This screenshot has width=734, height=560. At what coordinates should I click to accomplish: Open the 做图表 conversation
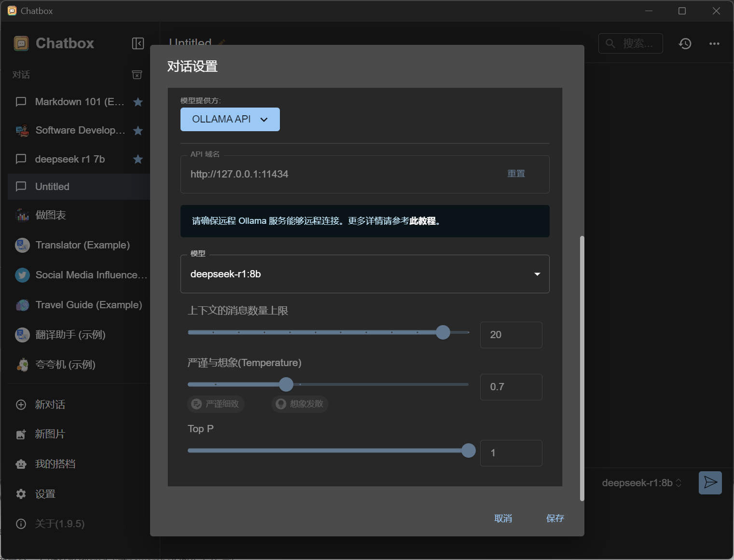click(79, 215)
